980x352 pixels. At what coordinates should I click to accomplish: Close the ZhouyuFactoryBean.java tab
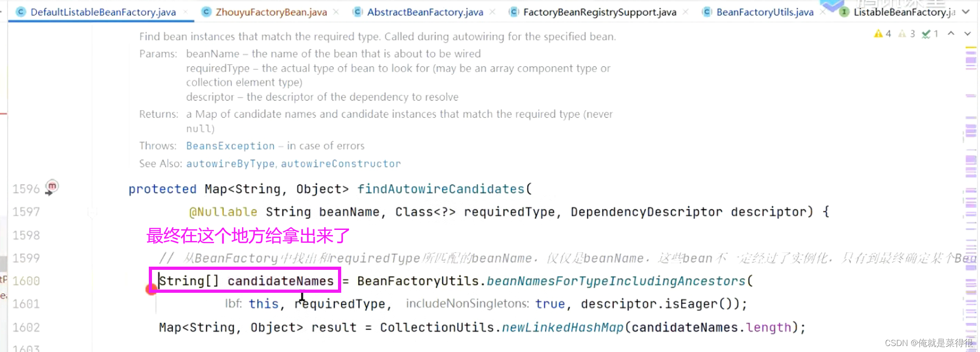pos(336,12)
